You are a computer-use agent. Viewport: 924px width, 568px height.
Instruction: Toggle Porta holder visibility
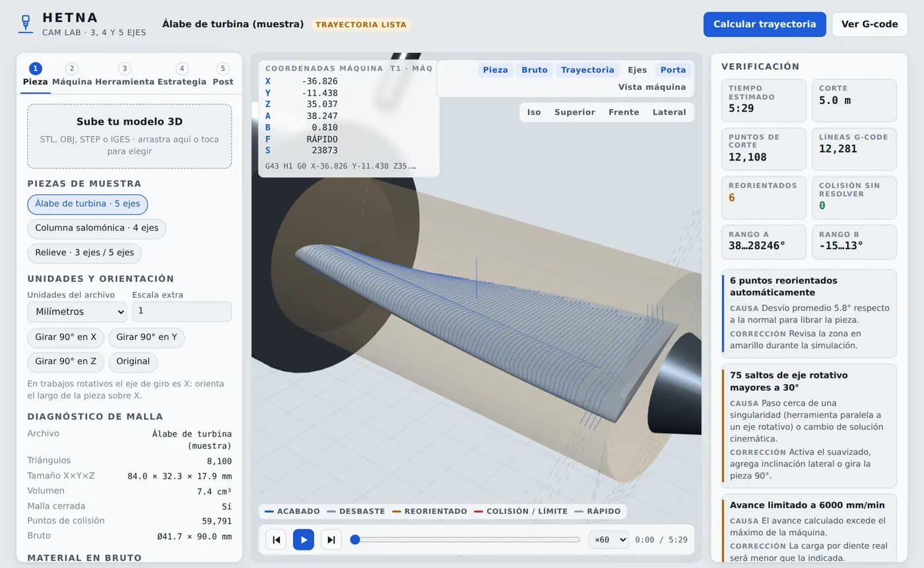pyautogui.click(x=673, y=70)
